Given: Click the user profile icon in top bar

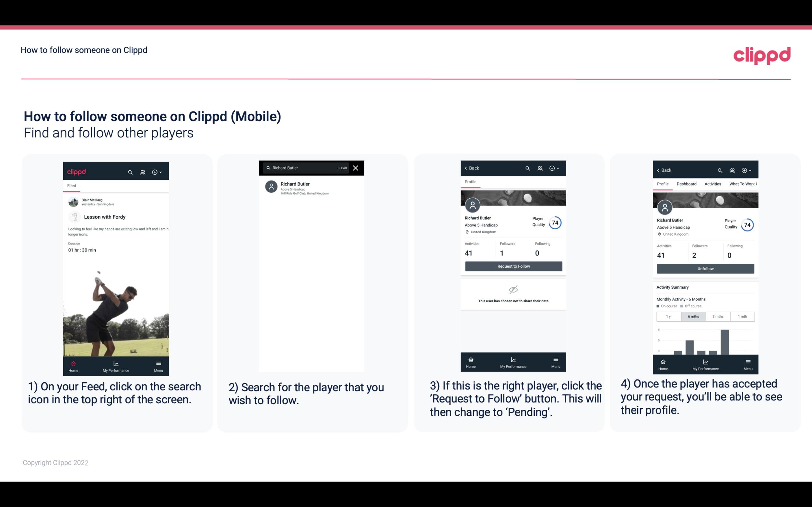Looking at the screenshot, I should tap(142, 171).
